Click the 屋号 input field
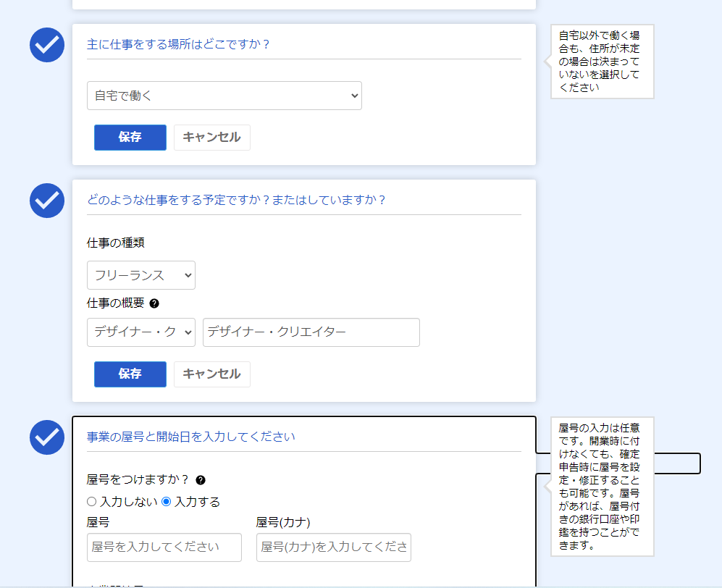Screen dimensions: 722x588 (x=164, y=547)
